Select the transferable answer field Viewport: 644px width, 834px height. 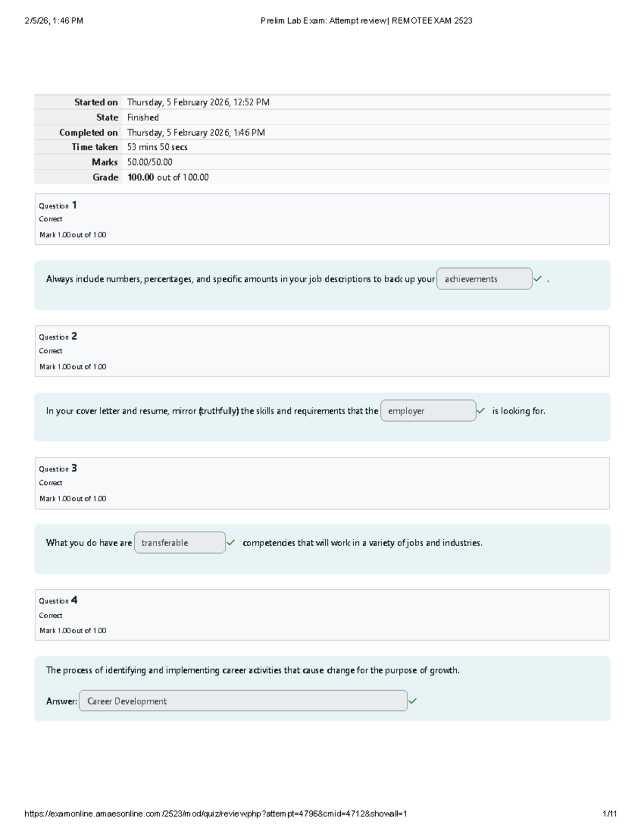pos(180,542)
